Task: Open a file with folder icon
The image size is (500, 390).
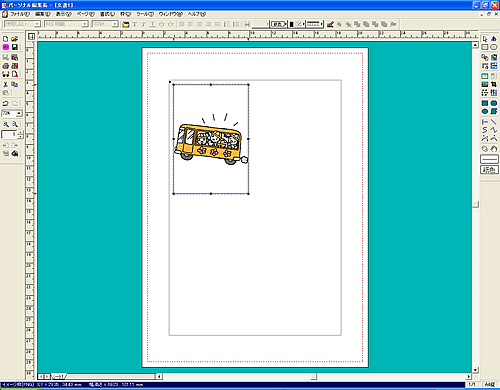Action: (x=14, y=39)
